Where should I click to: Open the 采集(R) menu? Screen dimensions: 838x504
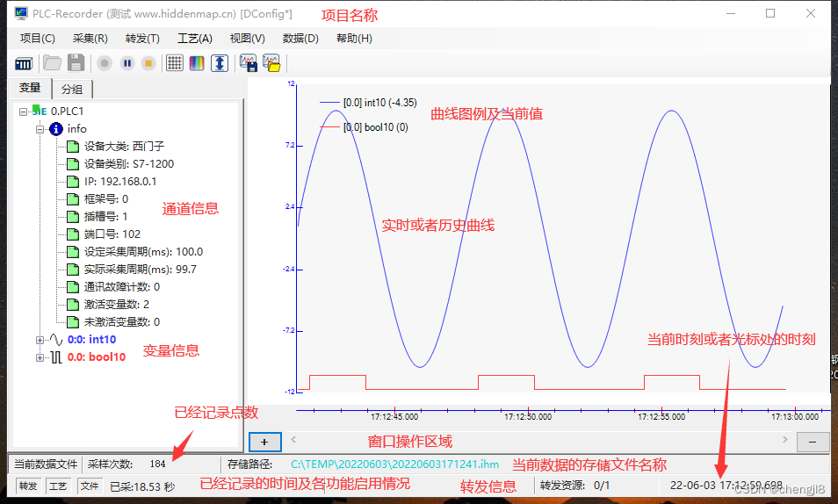90,39
